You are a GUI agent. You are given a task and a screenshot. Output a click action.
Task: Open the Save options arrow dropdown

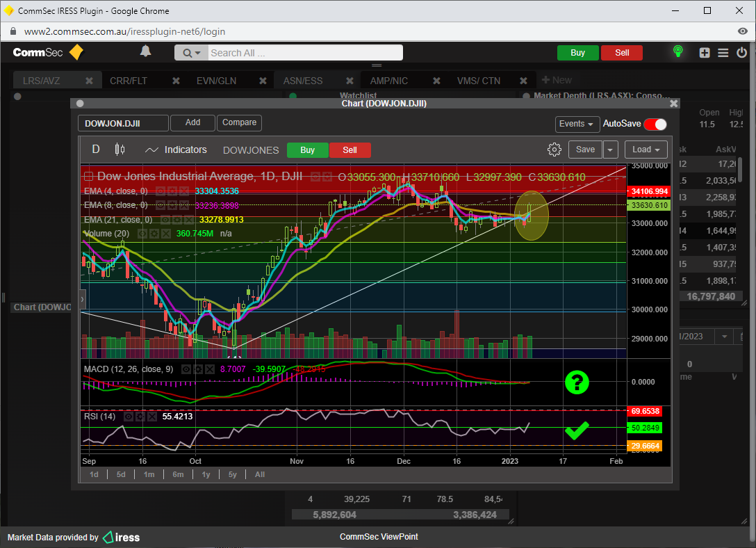(x=610, y=150)
